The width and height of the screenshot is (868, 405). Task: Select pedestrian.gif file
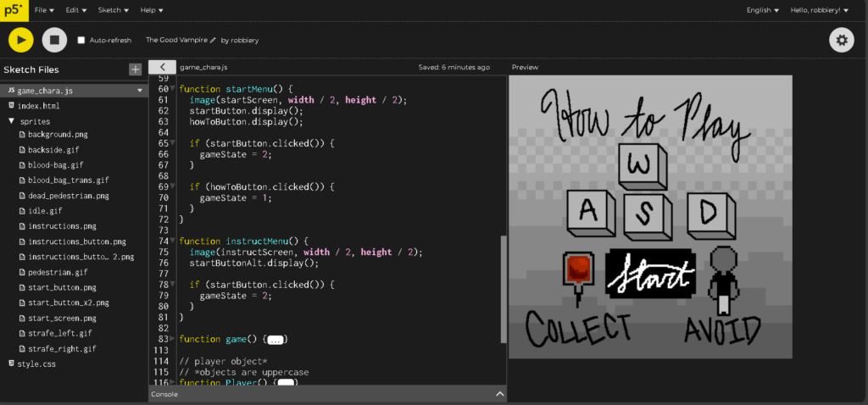tap(58, 272)
